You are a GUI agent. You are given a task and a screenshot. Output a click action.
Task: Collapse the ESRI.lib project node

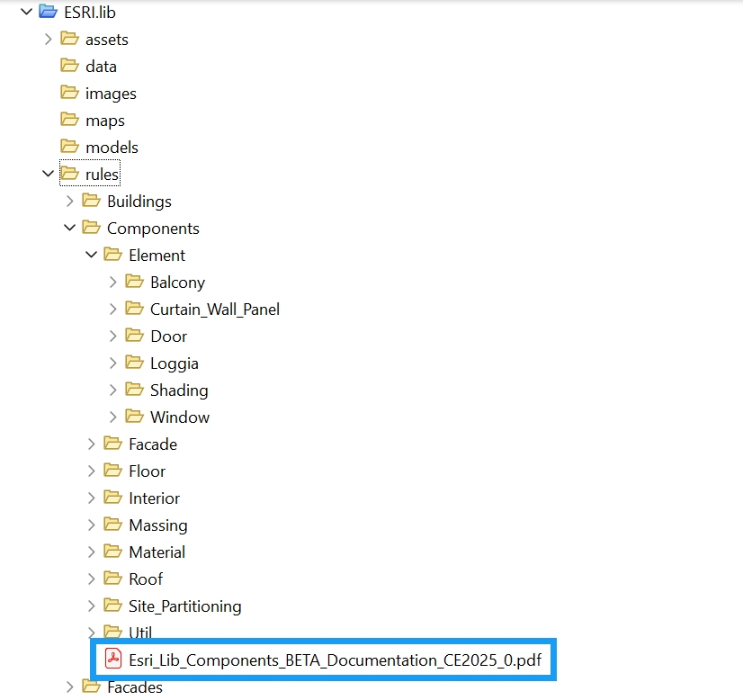pos(27,12)
